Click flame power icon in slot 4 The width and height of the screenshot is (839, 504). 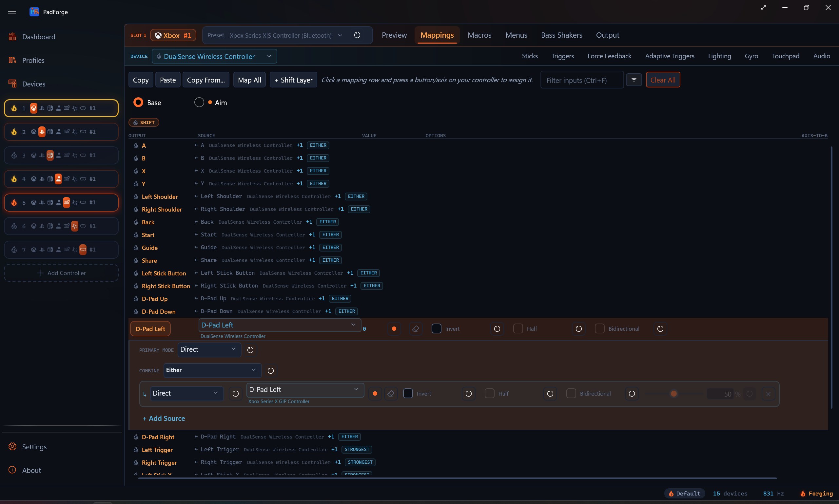pyautogui.click(x=14, y=179)
